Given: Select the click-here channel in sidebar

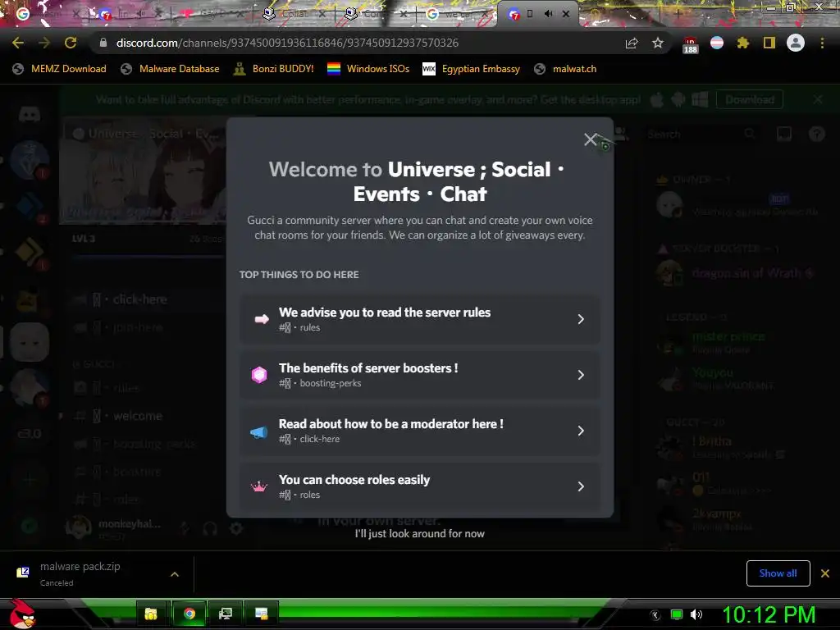Looking at the screenshot, I should pyautogui.click(x=142, y=299).
